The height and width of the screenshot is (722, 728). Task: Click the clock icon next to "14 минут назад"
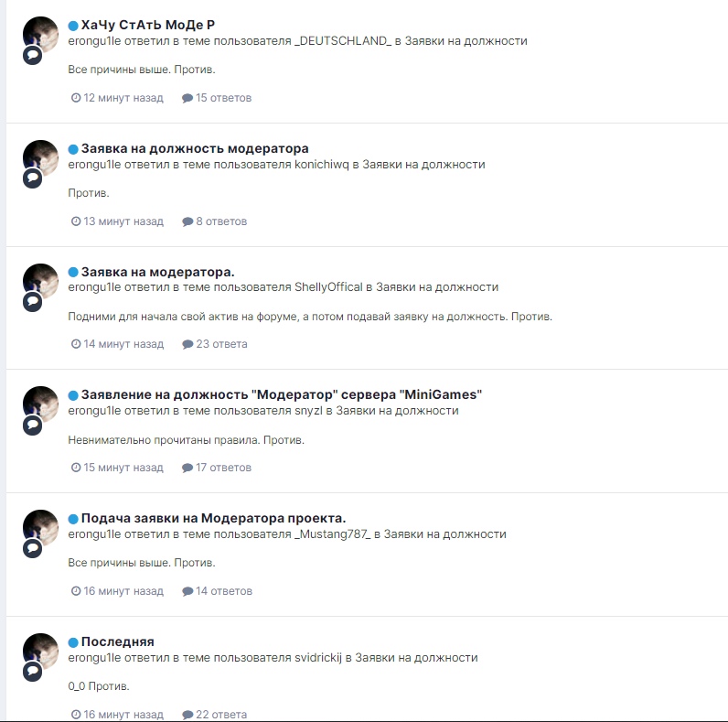76,344
